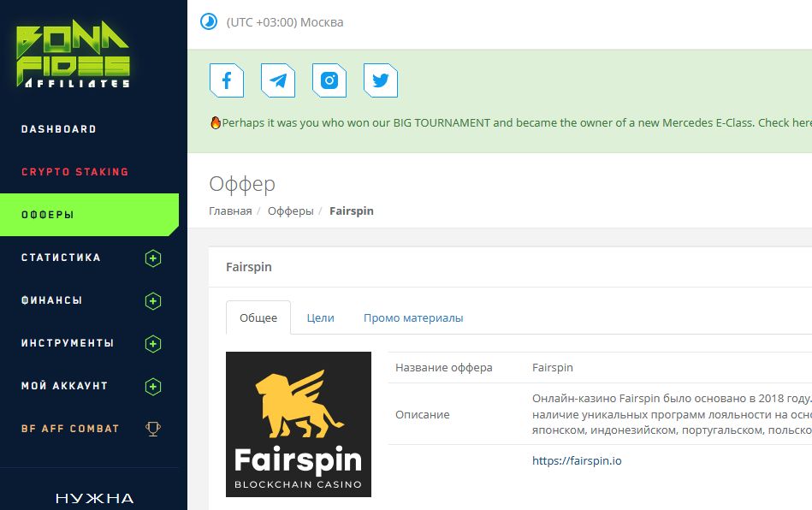Click the BF Aff Combat trophy icon
Viewport: 812px width, 510px height.
pyautogui.click(x=153, y=429)
